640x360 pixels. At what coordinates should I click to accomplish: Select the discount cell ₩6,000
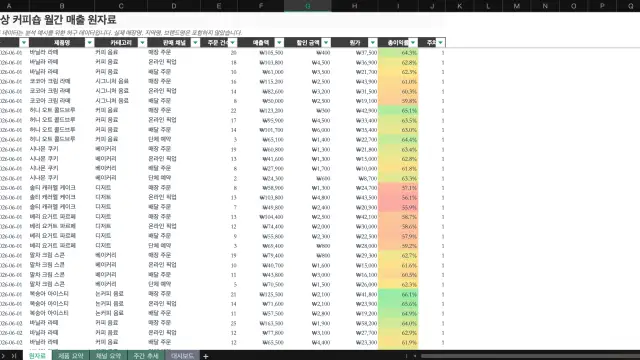point(308,130)
